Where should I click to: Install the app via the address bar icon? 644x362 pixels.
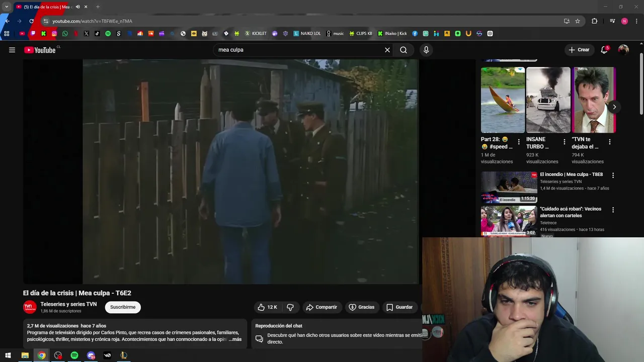567,21
